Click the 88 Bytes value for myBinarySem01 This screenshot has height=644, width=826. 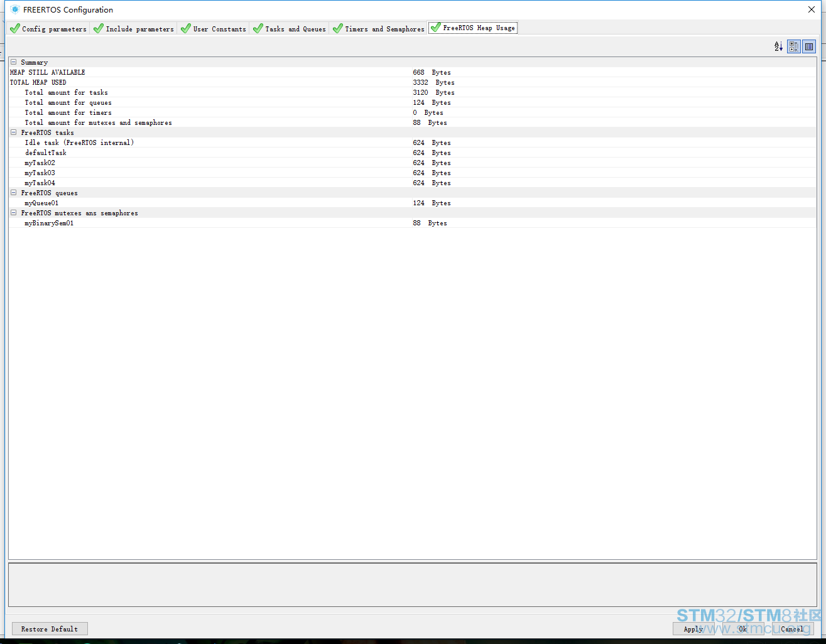430,223
